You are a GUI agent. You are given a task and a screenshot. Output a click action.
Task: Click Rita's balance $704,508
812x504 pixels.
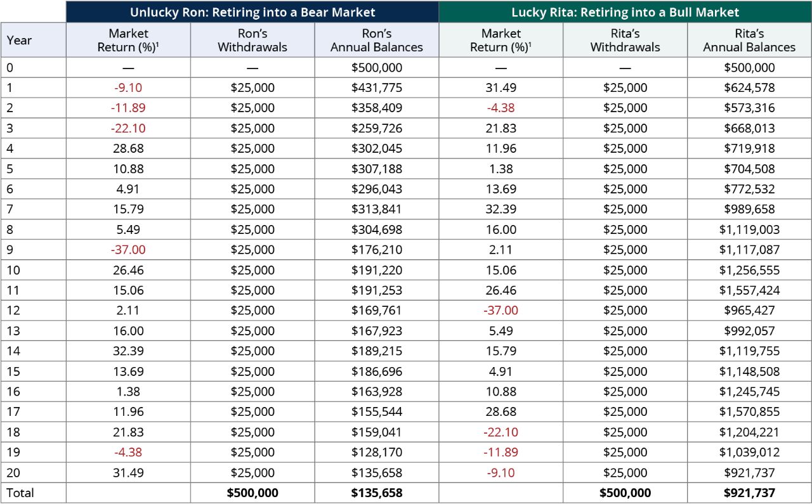pos(749,169)
